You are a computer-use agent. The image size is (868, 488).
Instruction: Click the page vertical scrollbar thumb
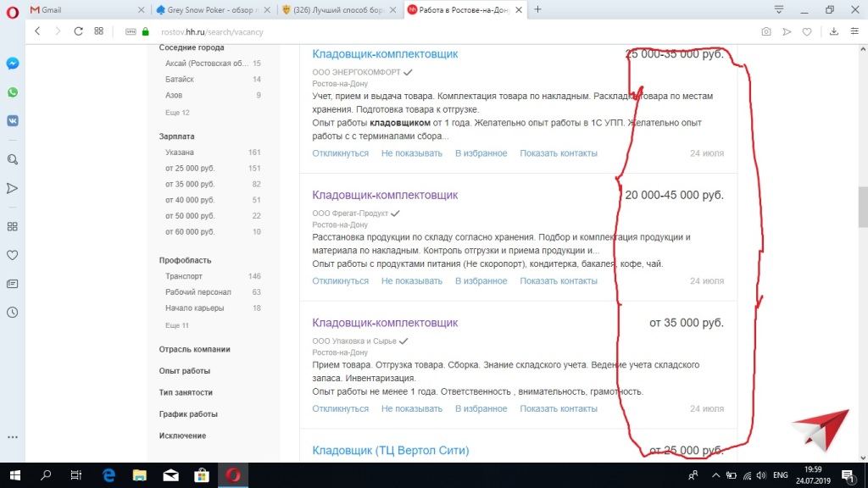[863, 202]
